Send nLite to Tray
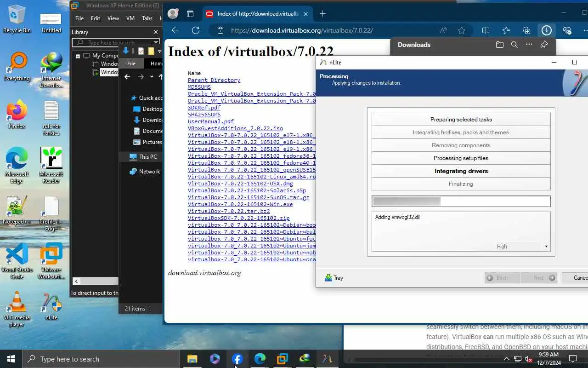Screen dimensions: 588x368 [x=334, y=278]
